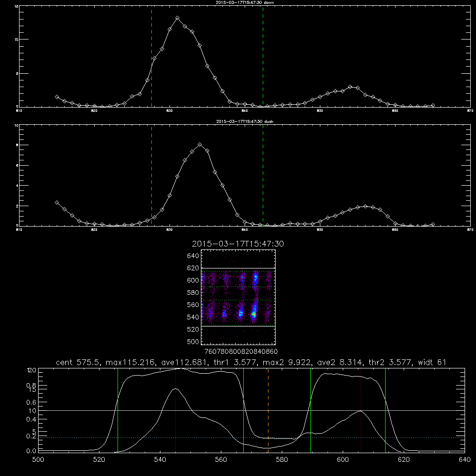Click y-axis label 120 on bottom profile plot
This screenshot has width=476, height=476.
click(31, 370)
